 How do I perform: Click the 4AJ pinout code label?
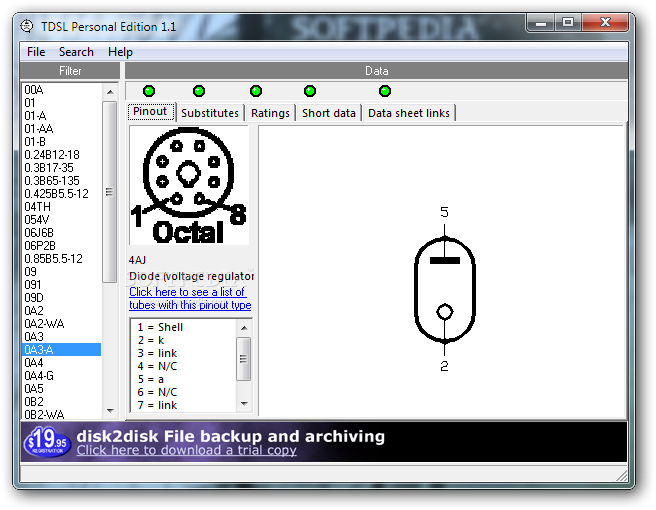pyautogui.click(x=137, y=260)
